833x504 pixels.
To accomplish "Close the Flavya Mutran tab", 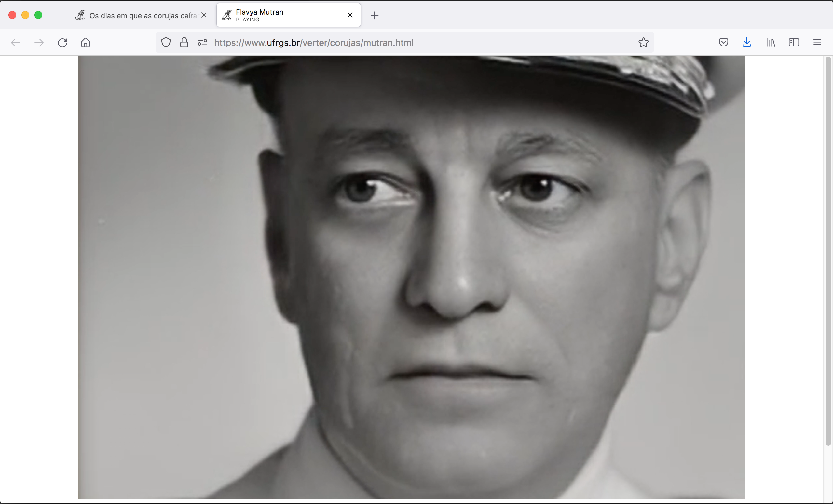I will click(x=350, y=15).
